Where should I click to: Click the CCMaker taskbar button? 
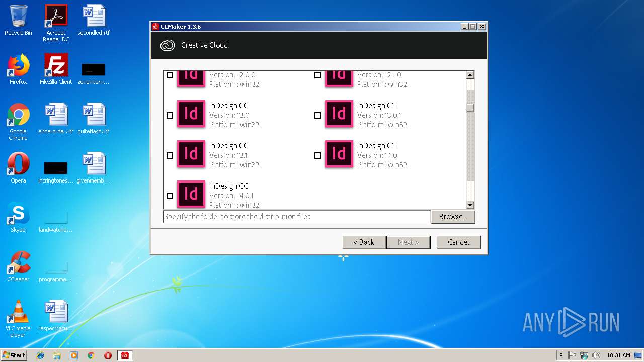125,355
